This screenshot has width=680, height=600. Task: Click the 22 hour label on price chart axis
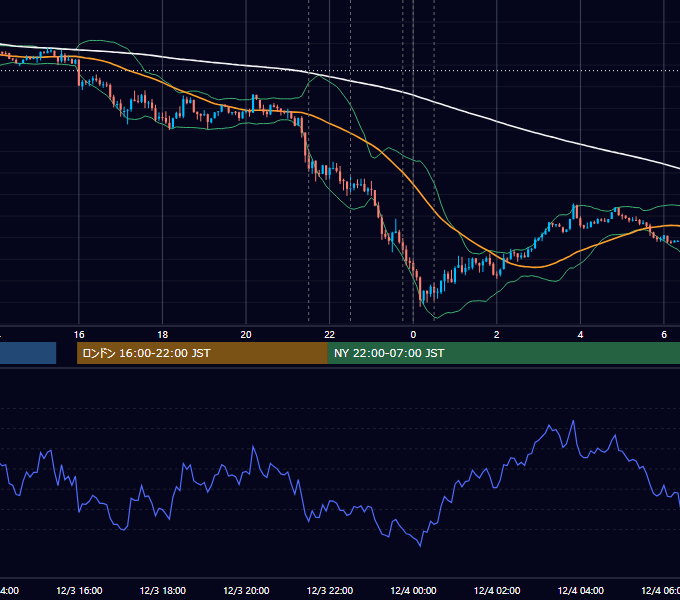pos(330,335)
